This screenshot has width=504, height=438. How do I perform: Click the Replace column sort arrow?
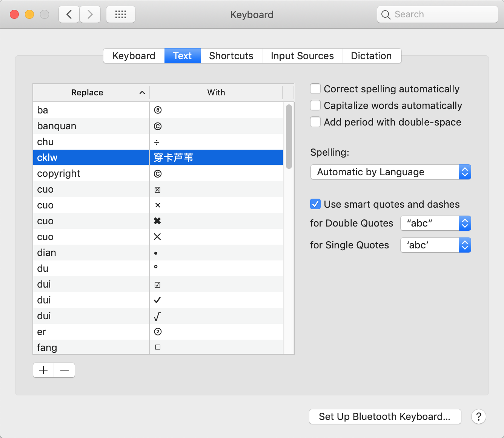click(x=142, y=93)
